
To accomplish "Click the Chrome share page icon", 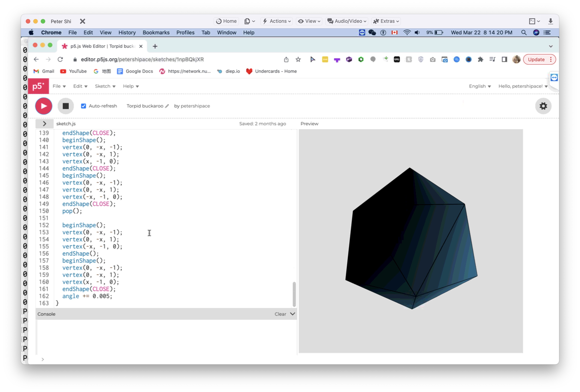I will pyautogui.click(x=286, y=59).
